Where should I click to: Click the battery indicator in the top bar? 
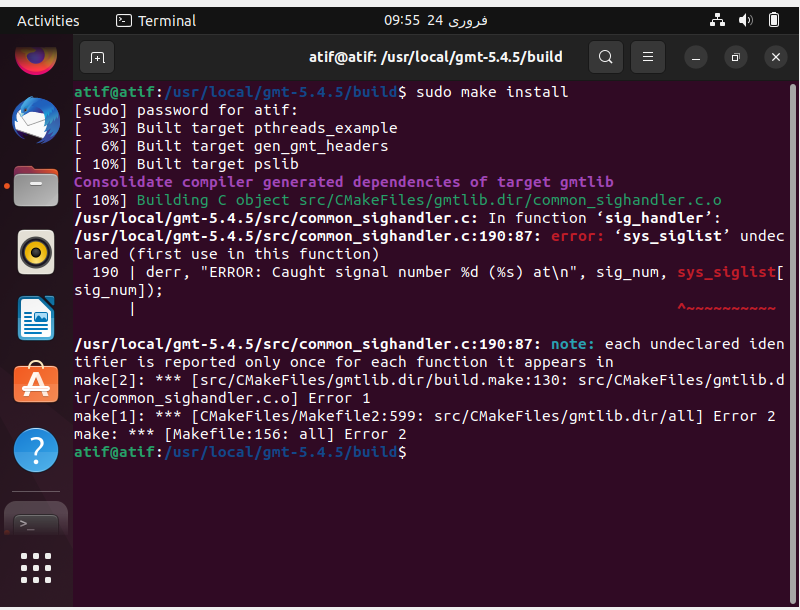[x=775, y=18]
